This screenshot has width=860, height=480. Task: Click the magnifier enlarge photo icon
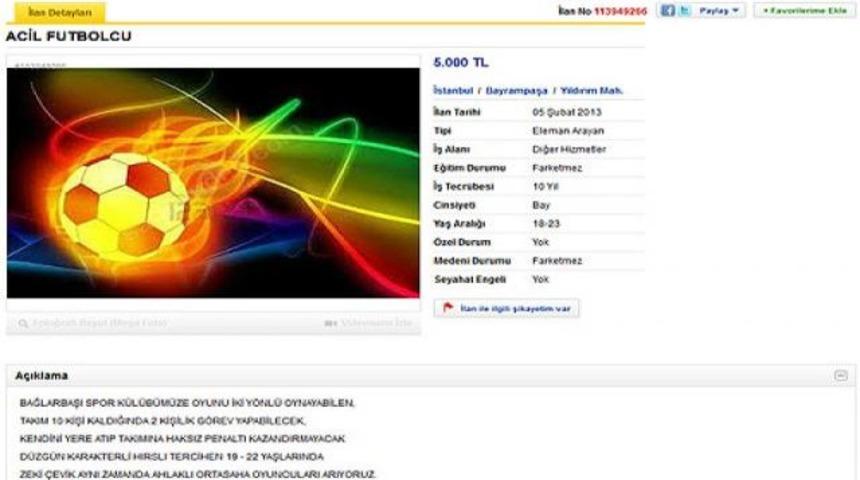pos(22,324)
